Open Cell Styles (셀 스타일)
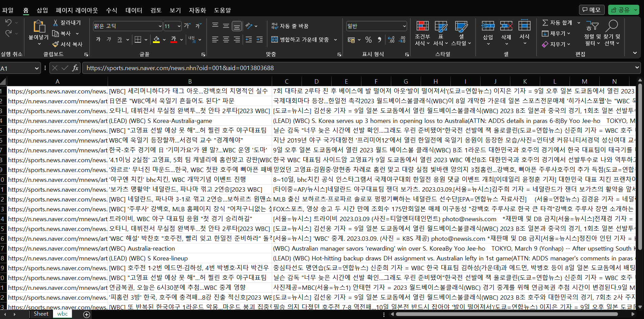Screen dimensions: 644x319 tap(461, 33)
